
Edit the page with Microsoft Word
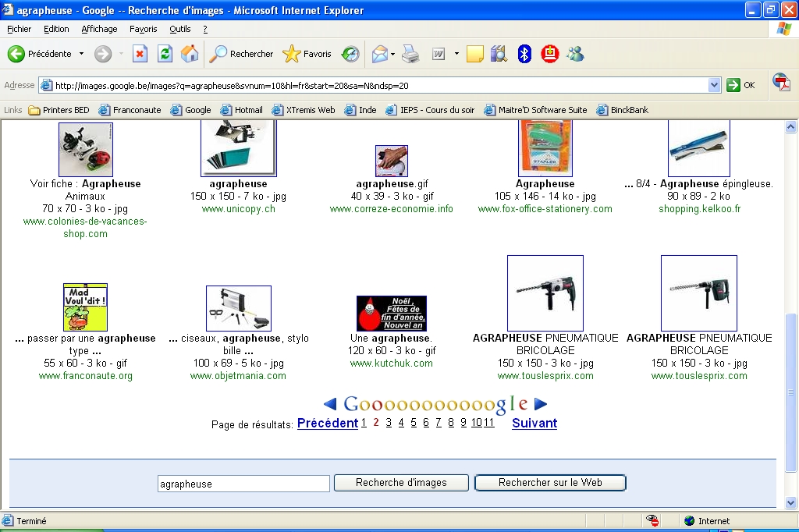(439, 54)
